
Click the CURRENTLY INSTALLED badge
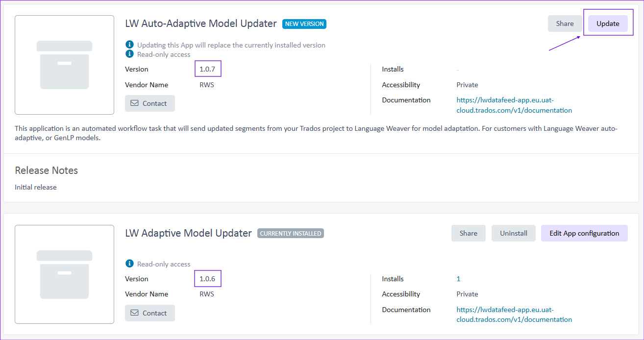pos(291,234)
